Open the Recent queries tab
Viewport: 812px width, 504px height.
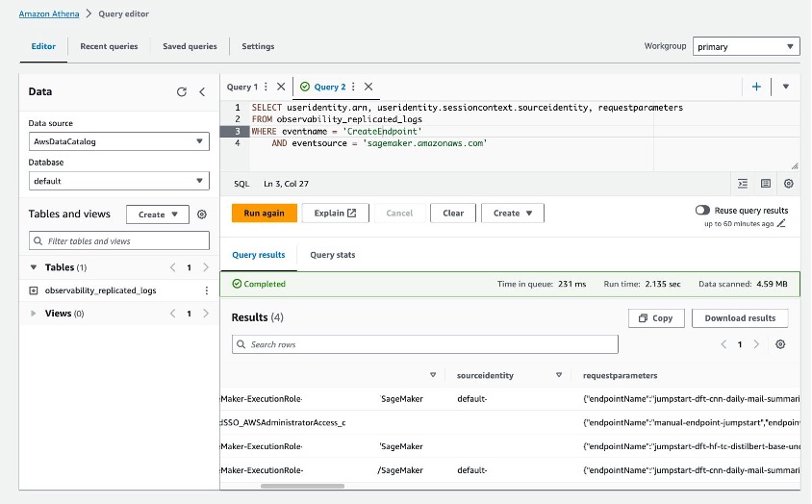point(109,46)
